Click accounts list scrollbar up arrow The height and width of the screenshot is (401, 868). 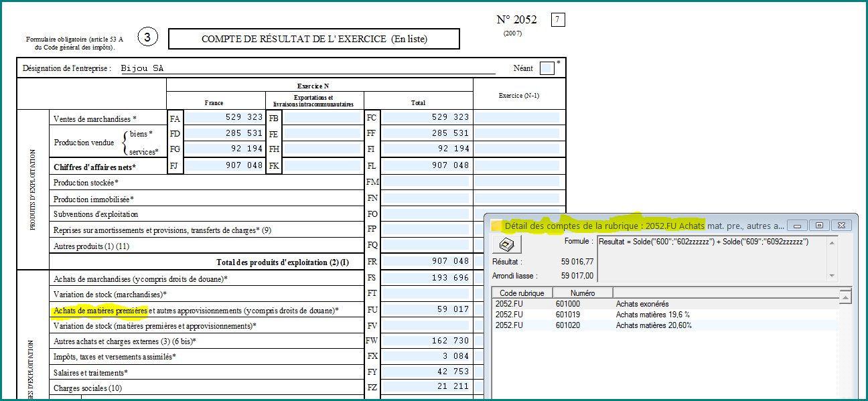point(846,296)
